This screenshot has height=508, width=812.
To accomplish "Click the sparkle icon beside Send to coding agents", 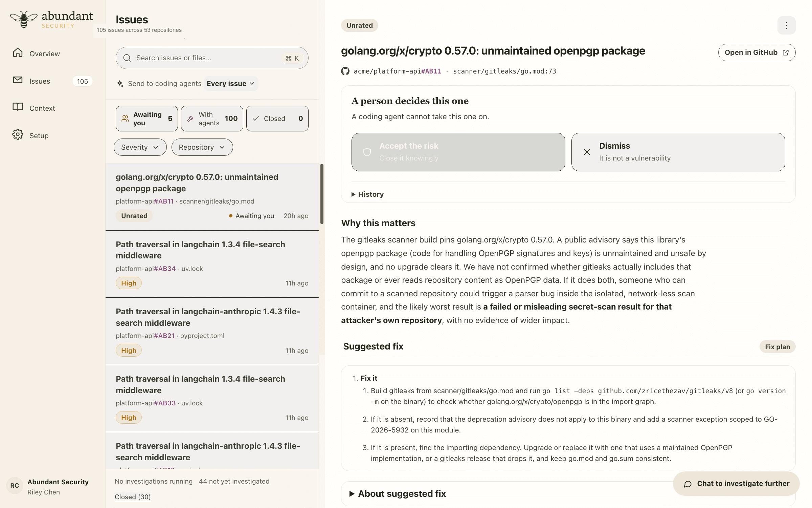I will point(120,84).
